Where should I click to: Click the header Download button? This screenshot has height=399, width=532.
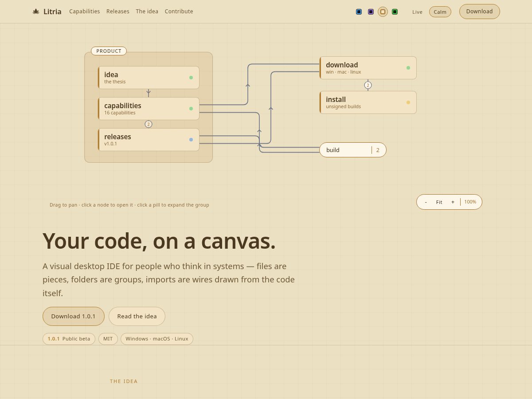point(480,12)
